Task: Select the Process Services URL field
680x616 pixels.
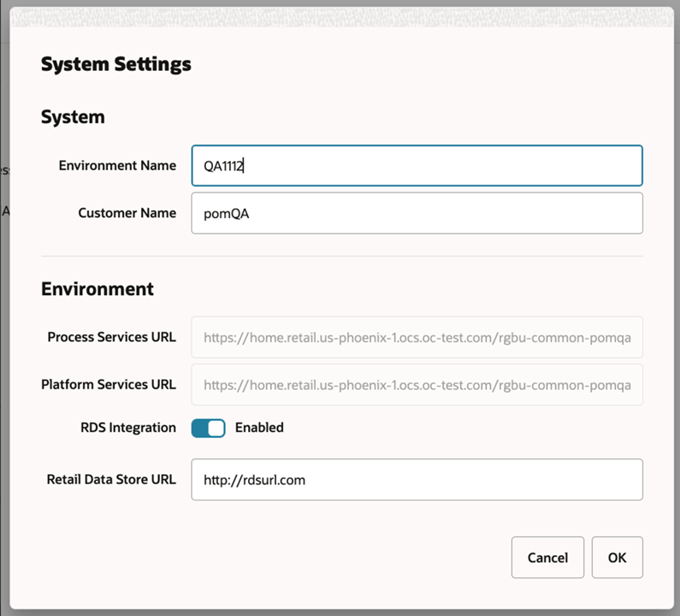Action: tap(417, 337)
